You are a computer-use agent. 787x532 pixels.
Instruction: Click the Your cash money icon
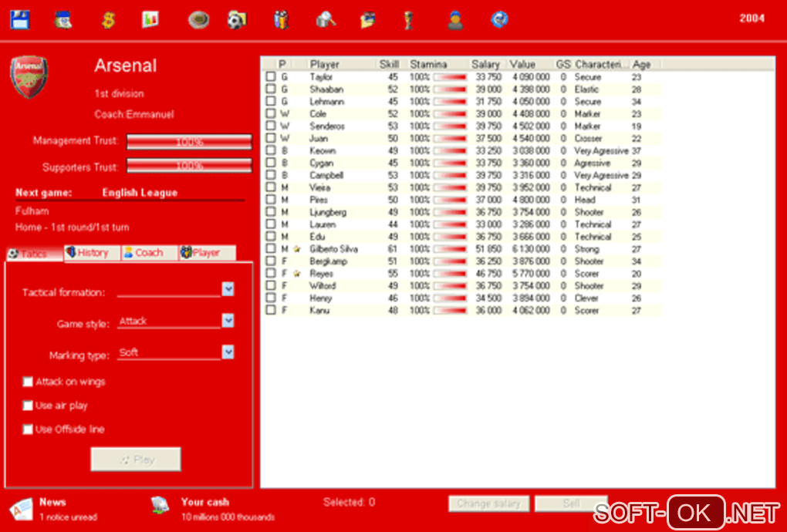(161, 506)
